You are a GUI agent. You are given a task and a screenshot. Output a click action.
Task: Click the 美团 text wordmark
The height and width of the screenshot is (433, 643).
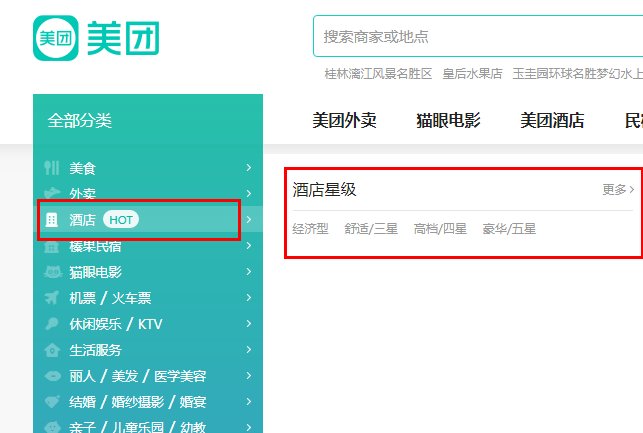pos(123,38)
